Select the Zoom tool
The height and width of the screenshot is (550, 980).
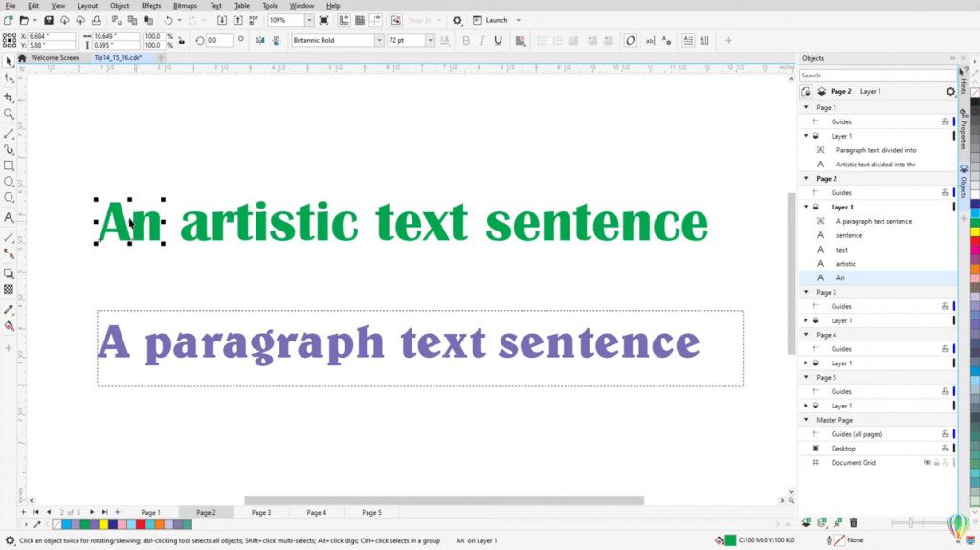click(x=9, y=114)
